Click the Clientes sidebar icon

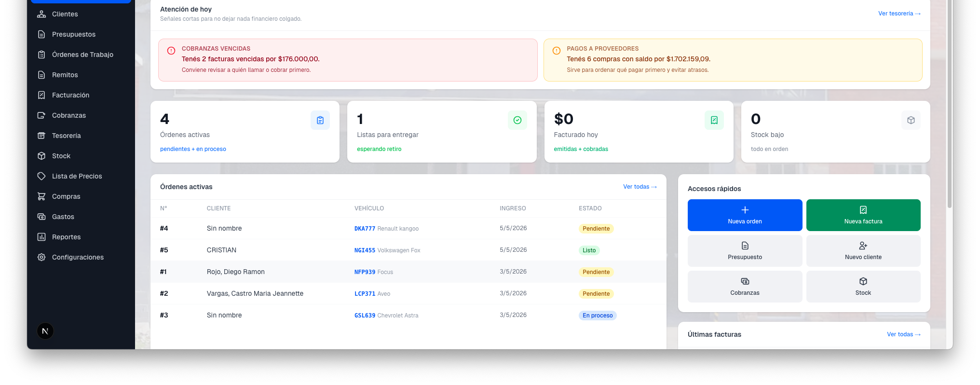(41, 14)
